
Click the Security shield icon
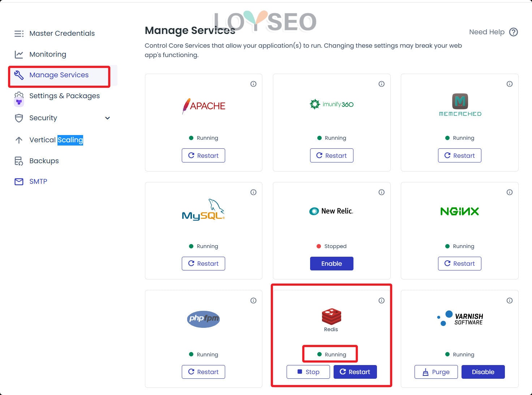click(18, 118)
